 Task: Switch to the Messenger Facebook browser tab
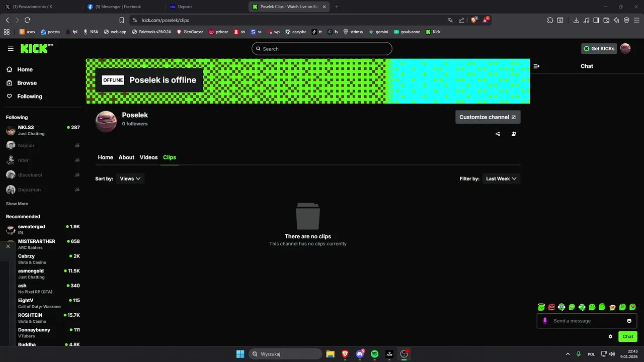pos(123,7)
